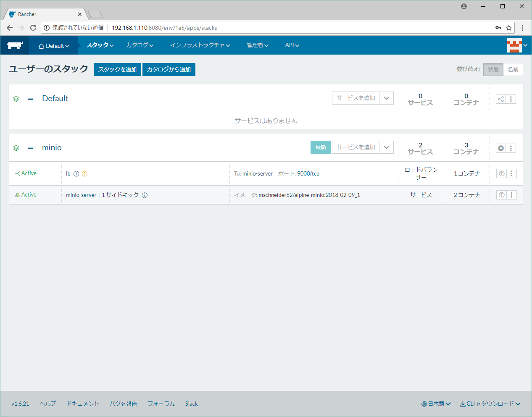The height and width of the screenshot is (417, 532).
Task: Click the Rancher cow logo
Action: [15, 45]
